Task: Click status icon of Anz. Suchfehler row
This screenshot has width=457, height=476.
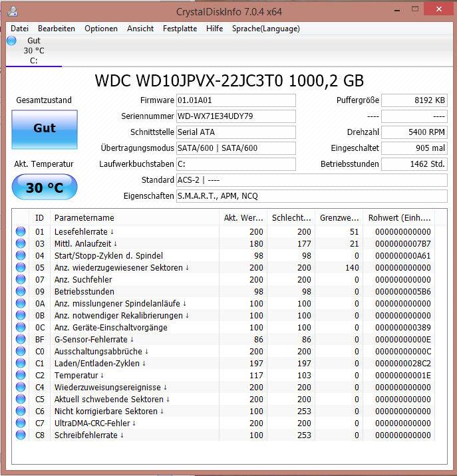Action: [21, 279]
